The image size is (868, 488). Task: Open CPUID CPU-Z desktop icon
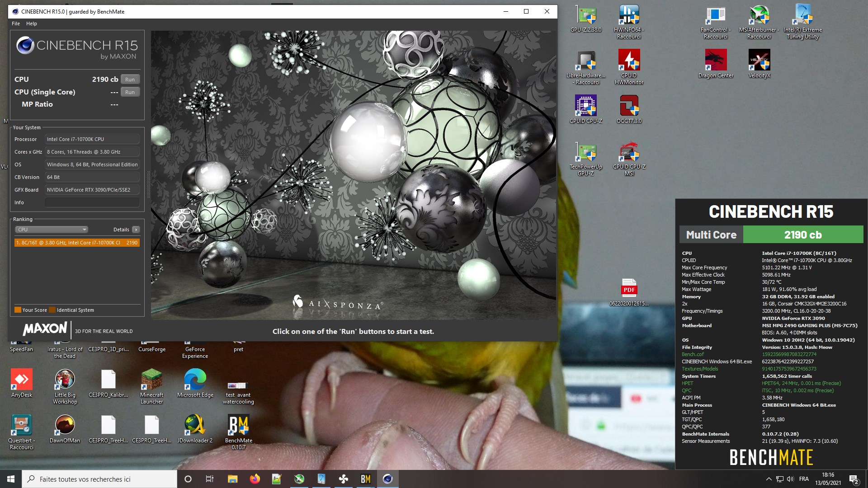(586, 110)
